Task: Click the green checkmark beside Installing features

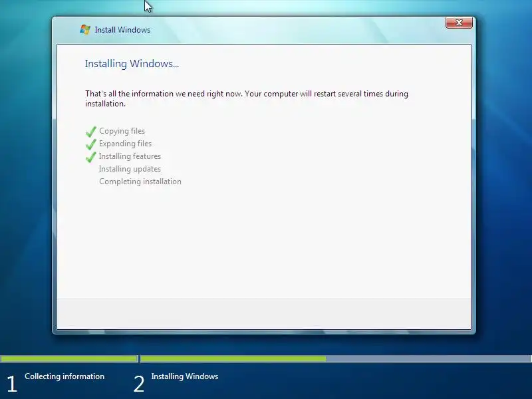Action: [x=91, y=156]
